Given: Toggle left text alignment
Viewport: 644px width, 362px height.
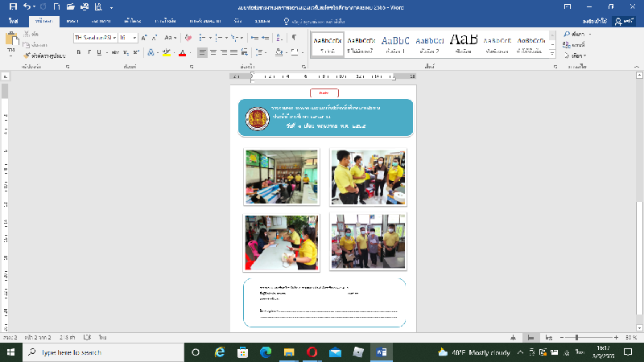Looking at the screenshot, I should pyautogui.click(x=202, y=53).
